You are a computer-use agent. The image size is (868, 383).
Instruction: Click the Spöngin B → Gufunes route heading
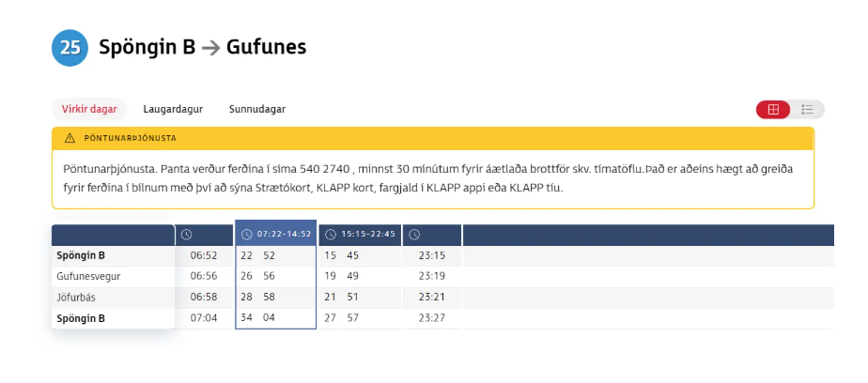coord(202,47)
